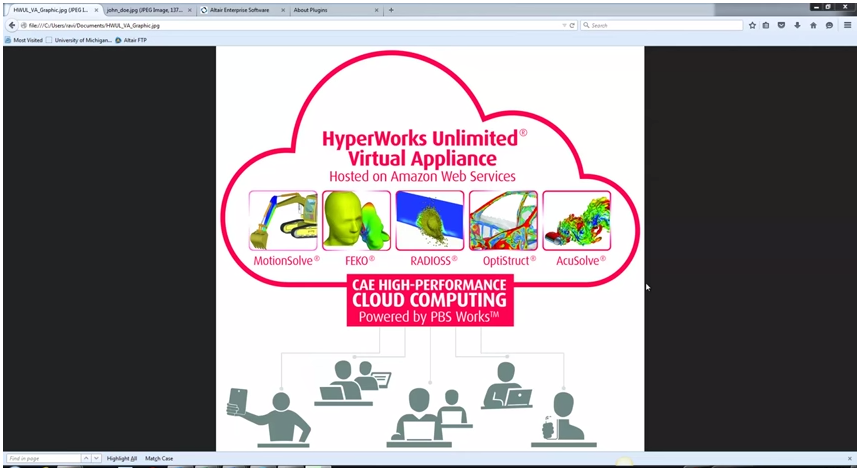Viewport: 859px width, 468px height.
Task: Jump to previous find result up arrow
Action: (x=86, y=458)
